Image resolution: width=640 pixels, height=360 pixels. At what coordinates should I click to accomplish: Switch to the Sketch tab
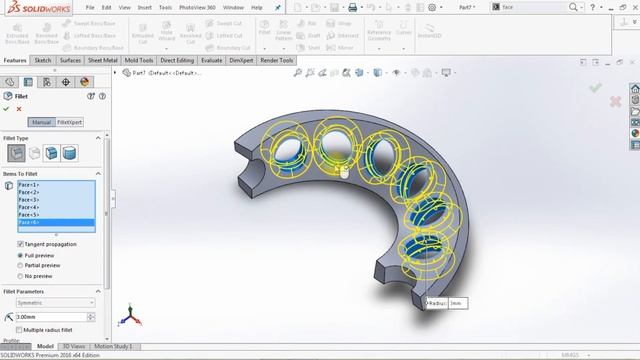point(43,60)
